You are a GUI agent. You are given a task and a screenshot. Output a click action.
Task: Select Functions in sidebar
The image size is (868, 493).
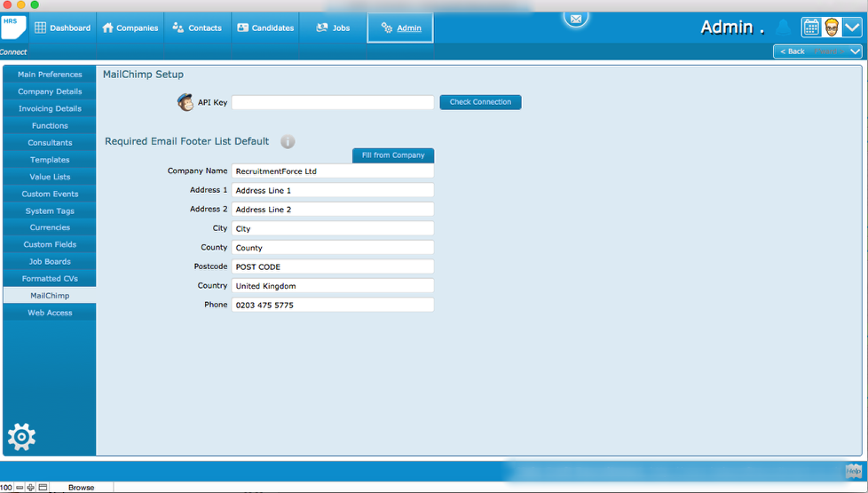pyautogui.click(x=50, y=126)
